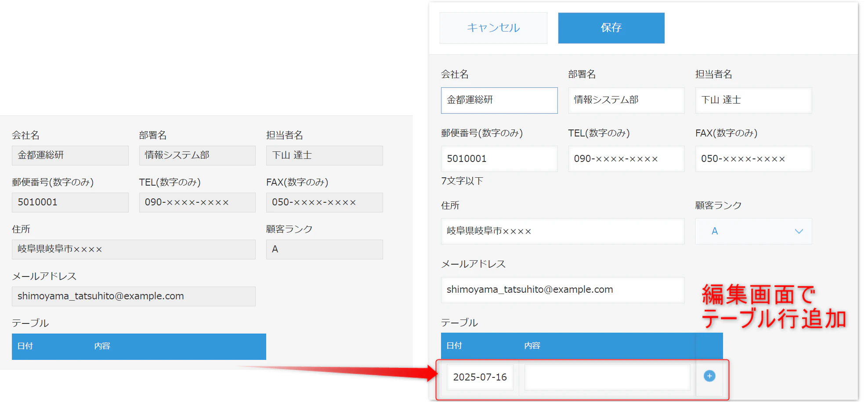Screen dimensions: 868x402
Task: Click メールアドレス input in edit form
Action: (x=563, y=290)
